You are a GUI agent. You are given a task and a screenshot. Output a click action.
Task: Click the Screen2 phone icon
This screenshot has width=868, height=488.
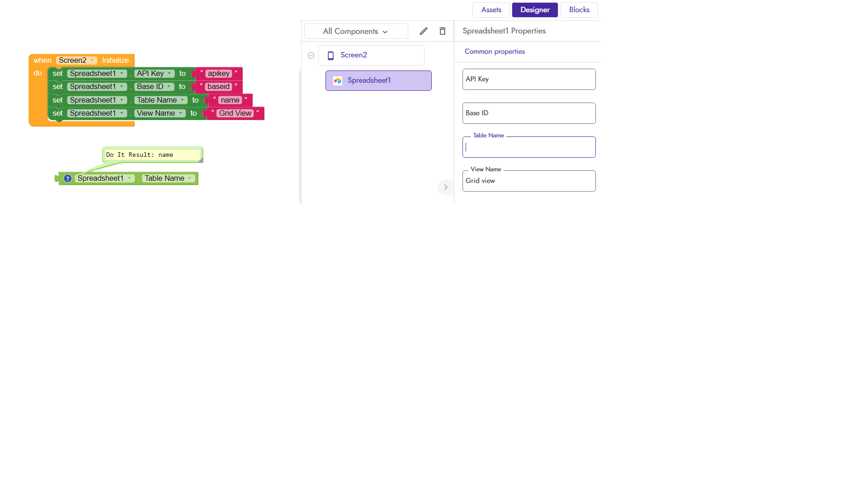[x=330, y=56]
